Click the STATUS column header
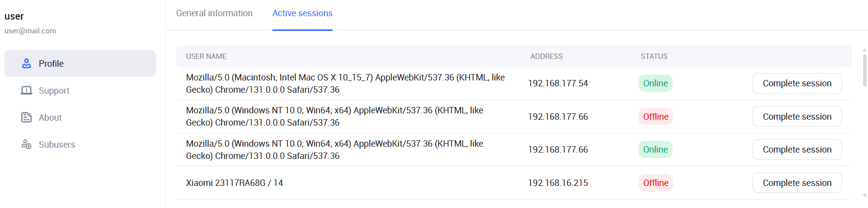The image size is (868, 208). coord(654,56)
